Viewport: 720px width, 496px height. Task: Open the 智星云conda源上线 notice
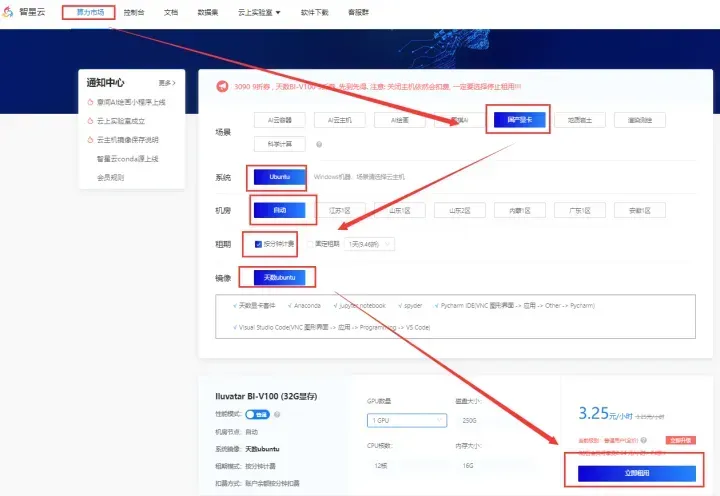click(x=127, y=158)
